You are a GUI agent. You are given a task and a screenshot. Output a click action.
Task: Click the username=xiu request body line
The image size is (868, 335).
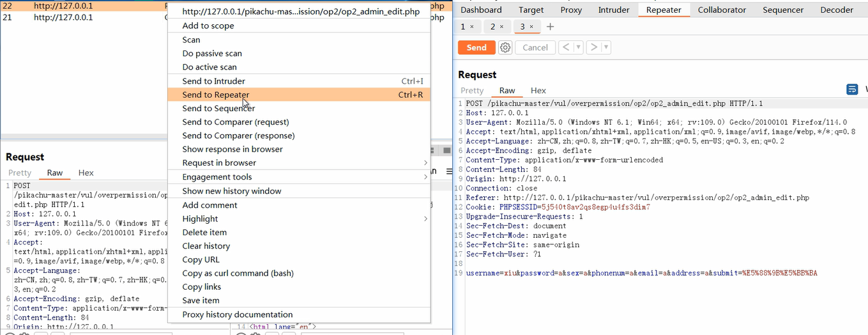[641, 273]
